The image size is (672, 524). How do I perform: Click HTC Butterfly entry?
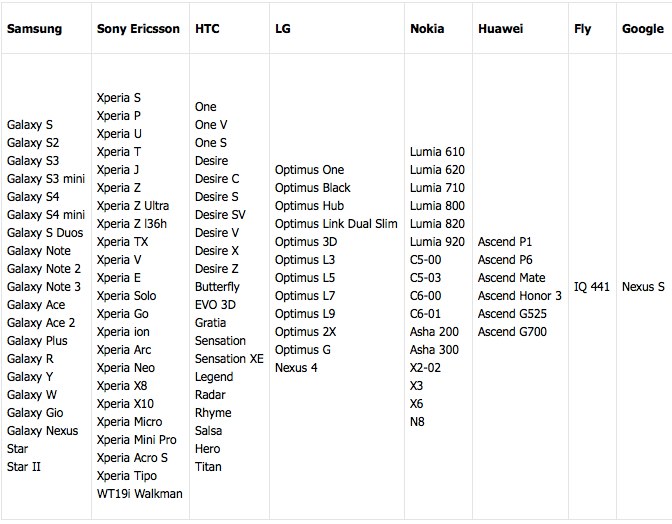point(217,287)
